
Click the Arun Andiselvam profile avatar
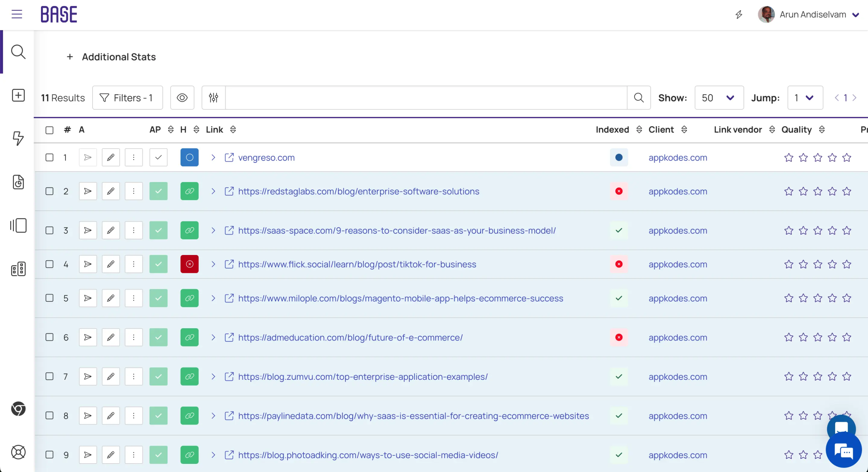tap(766, 15)
